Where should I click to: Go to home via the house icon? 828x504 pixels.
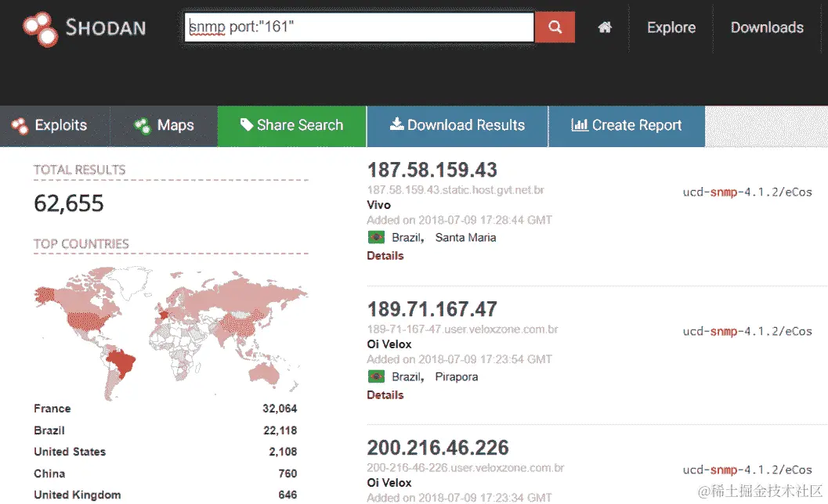[605, 27]
